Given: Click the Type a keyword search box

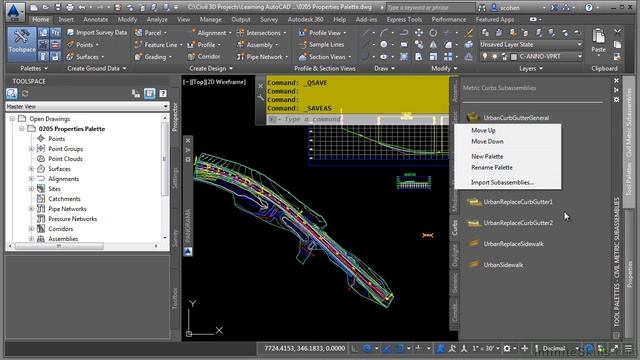Looking at the screenshot, I should (x=430, y=7).
